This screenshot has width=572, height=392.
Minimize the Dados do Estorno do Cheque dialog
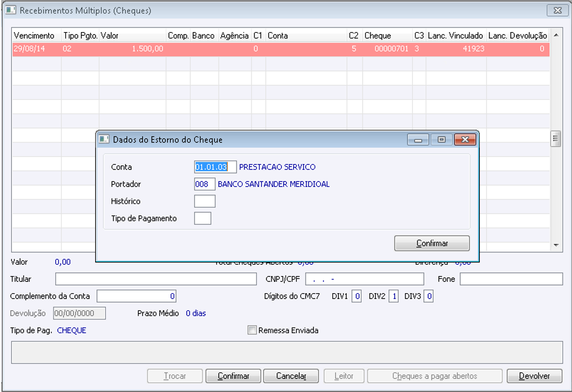click(418, 140)
